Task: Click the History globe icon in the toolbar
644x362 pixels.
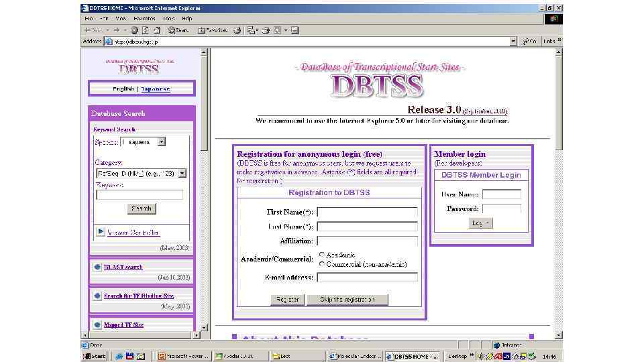Action: point(237,30)
